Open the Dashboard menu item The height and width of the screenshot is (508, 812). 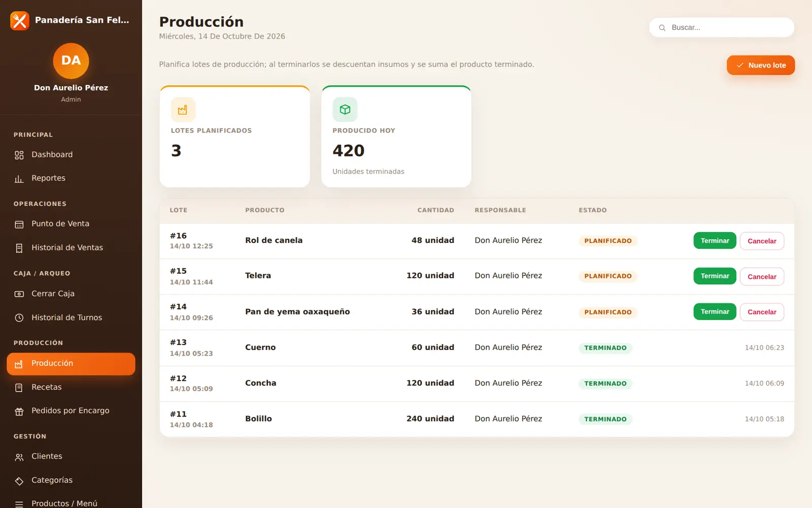tap(71, 154)
